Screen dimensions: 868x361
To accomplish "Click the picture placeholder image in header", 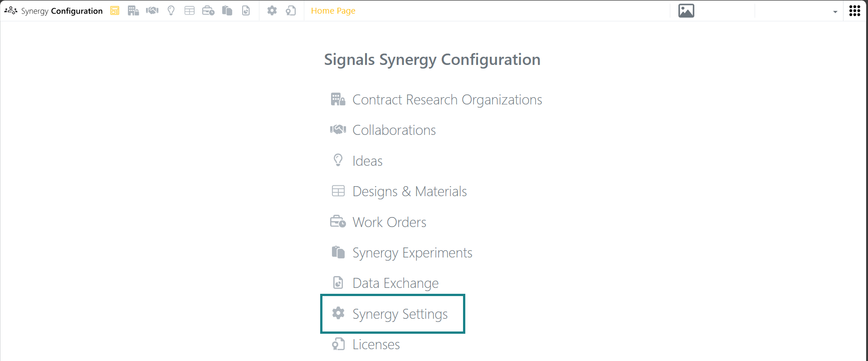I will (x=686, y=10).
